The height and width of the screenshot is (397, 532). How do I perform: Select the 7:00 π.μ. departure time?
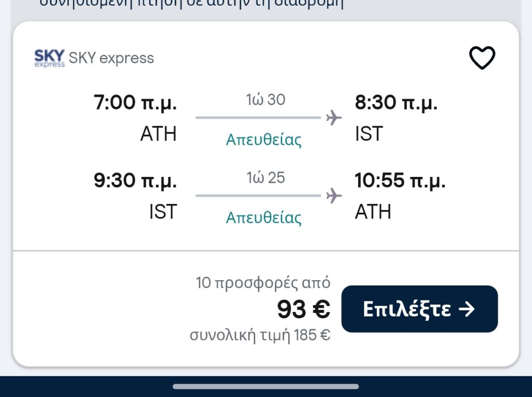click(135, 103)
